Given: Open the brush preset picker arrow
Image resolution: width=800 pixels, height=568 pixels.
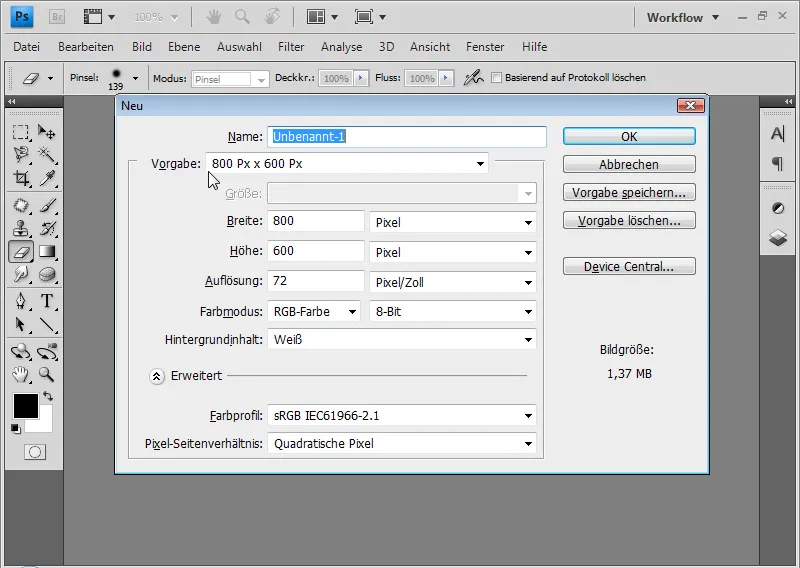Looking at the screenshot, I should pyautogui.click(x=135, y=78).
